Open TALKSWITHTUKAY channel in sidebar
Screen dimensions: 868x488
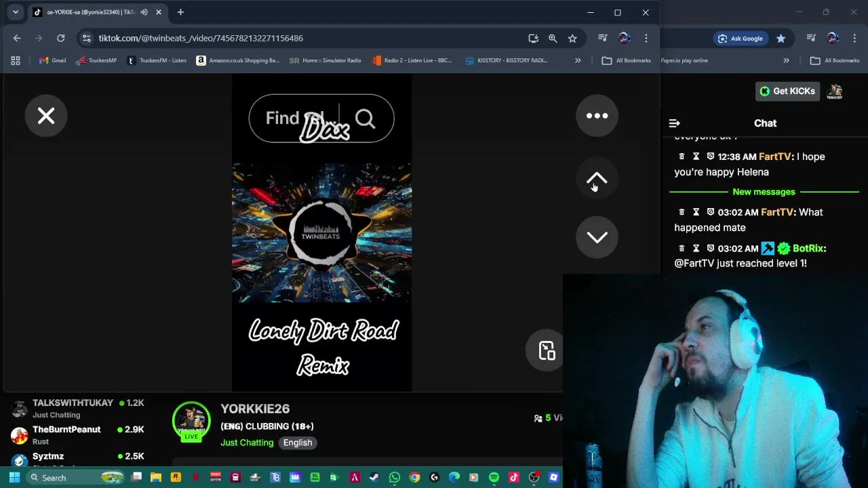[x=78, y=408]
